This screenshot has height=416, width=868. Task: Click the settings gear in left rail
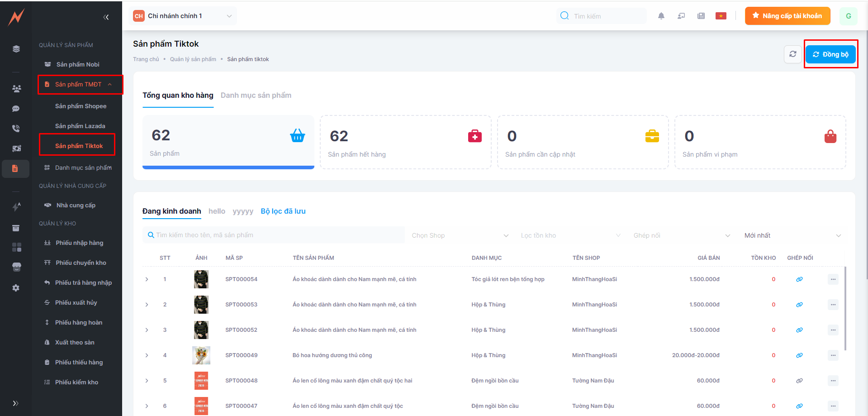[x=16, y=288]
